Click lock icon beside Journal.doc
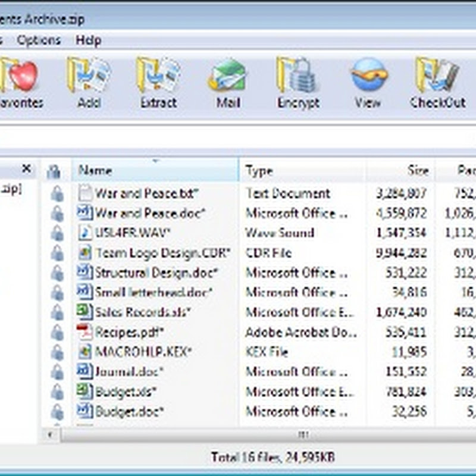The image size is (476, 476). (x=57, y=372)
